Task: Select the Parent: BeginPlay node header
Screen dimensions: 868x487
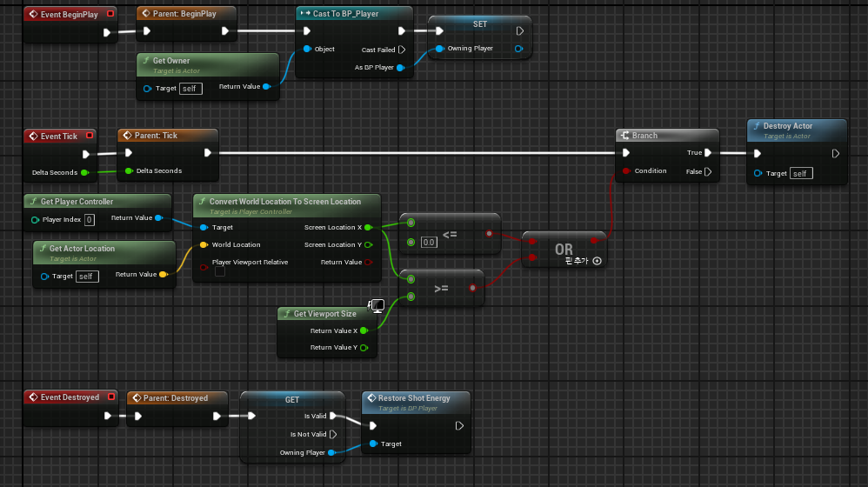Action: [186, 13]
